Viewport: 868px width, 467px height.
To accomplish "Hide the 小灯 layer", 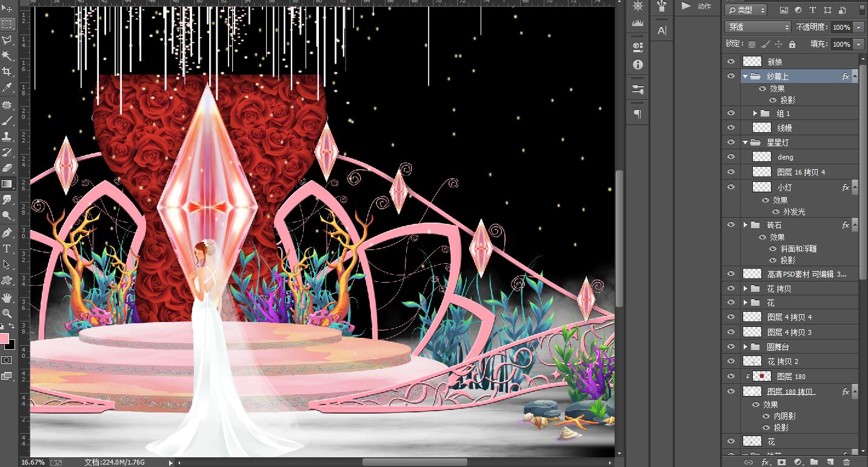I will 731,187.
